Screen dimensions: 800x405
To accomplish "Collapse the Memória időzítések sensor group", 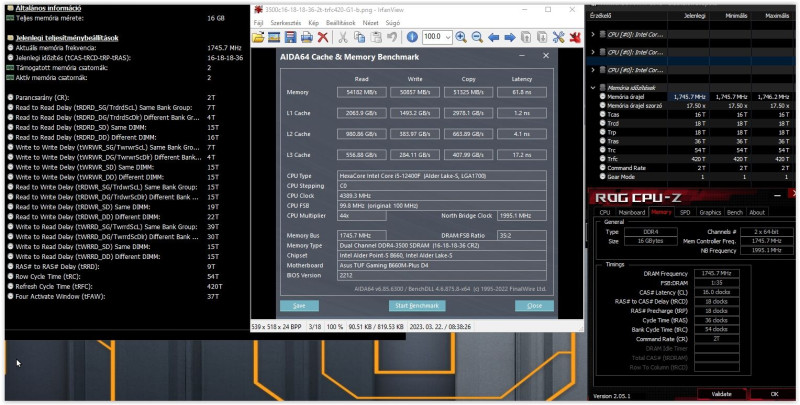I will point(593,88).
